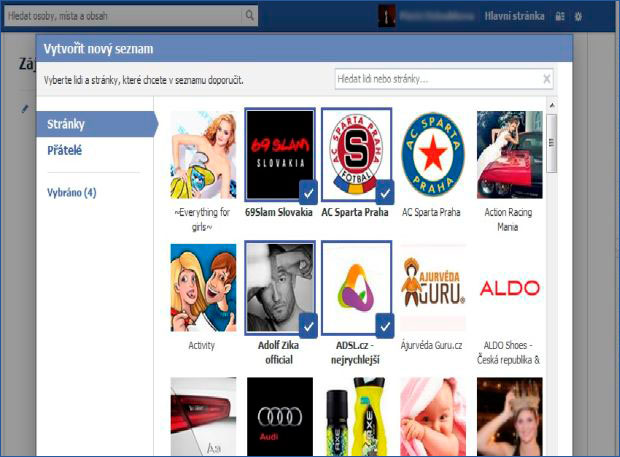The height and width of the screenshot is (457, 620).
Task: Click the Adolf Zika official photo
Action: 280,287
